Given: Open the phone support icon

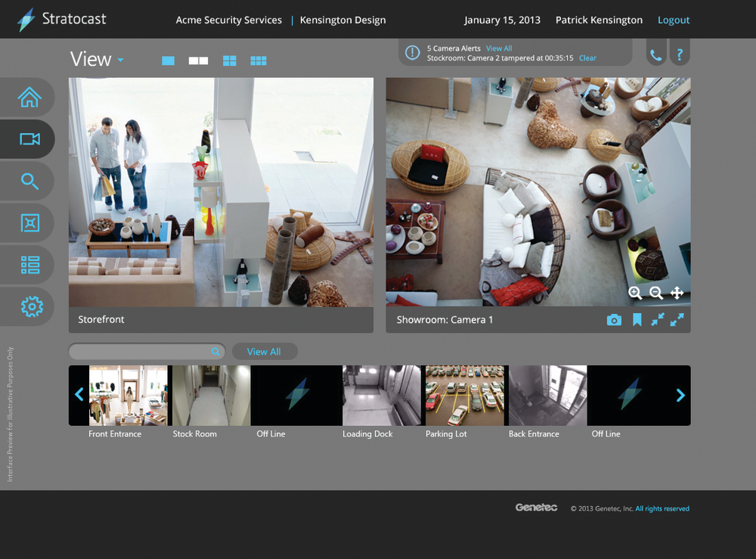Looking at the screenshot, I should [655, 53].
